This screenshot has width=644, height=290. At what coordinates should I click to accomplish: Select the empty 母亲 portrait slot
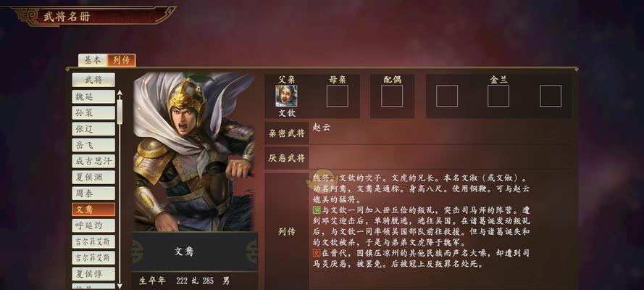[337, 96]
